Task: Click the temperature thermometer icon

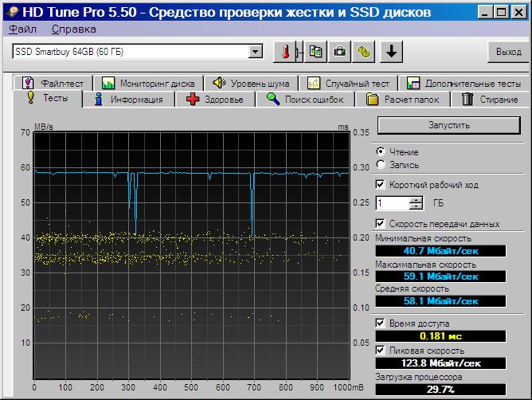Action: click(x=285, y=52)
